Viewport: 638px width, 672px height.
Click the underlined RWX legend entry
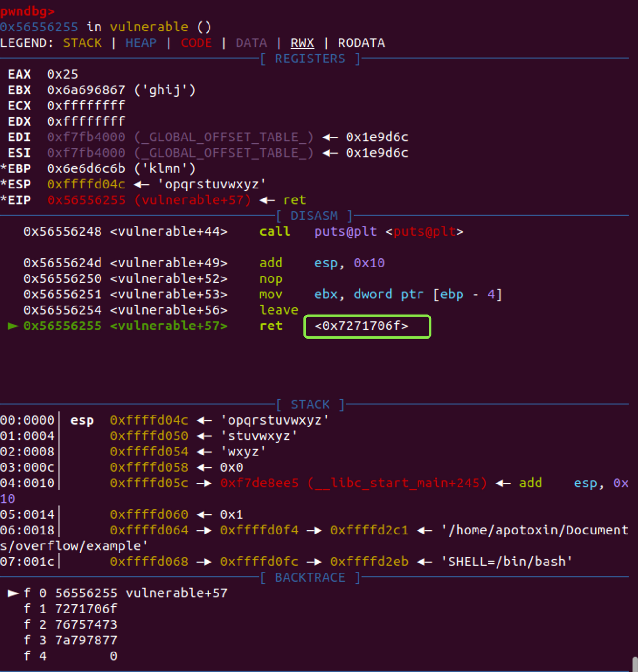coord(302,43)
